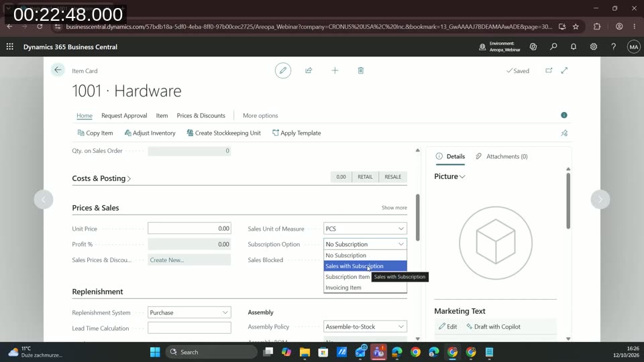This screenshot has width=644, height=362.
Task: Toggle the edit pencil icon
Action: [x=283, y=70]
